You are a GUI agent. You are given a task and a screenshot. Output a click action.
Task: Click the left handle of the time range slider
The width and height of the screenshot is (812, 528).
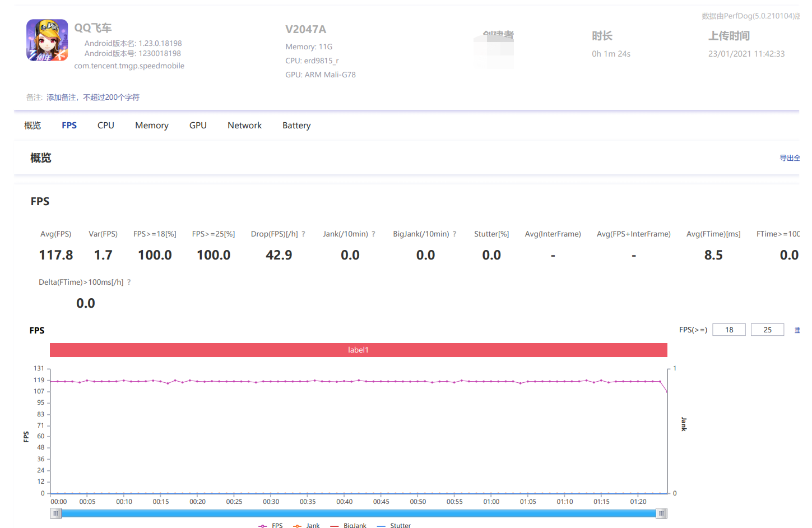click(55, 513)
